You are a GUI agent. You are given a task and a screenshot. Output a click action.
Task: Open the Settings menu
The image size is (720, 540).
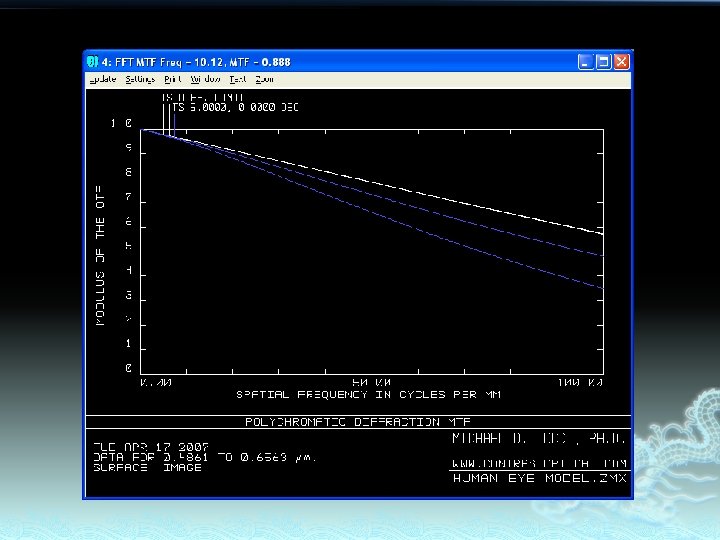140,79
